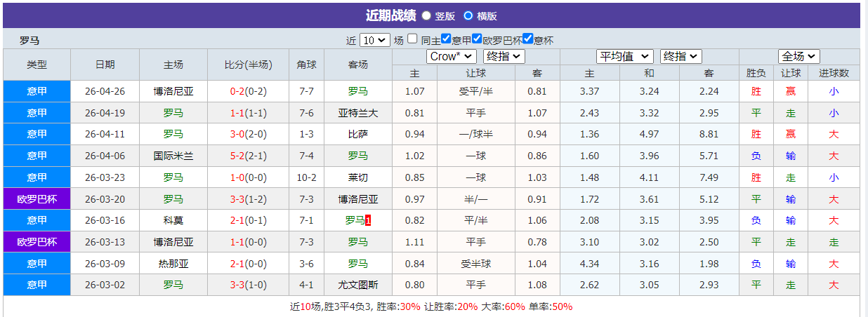Click home odds 1.11 in the 26-03-13 row

[415, 242]
